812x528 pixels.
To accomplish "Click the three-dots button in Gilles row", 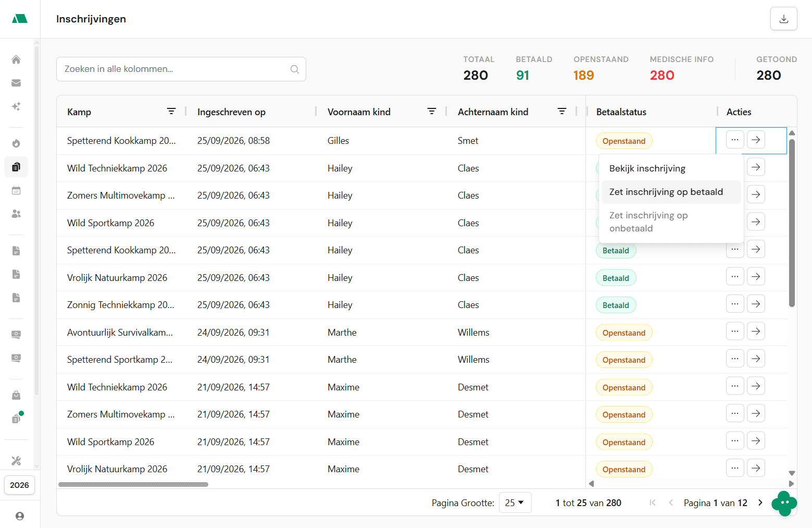I will [x=735, y=140].
